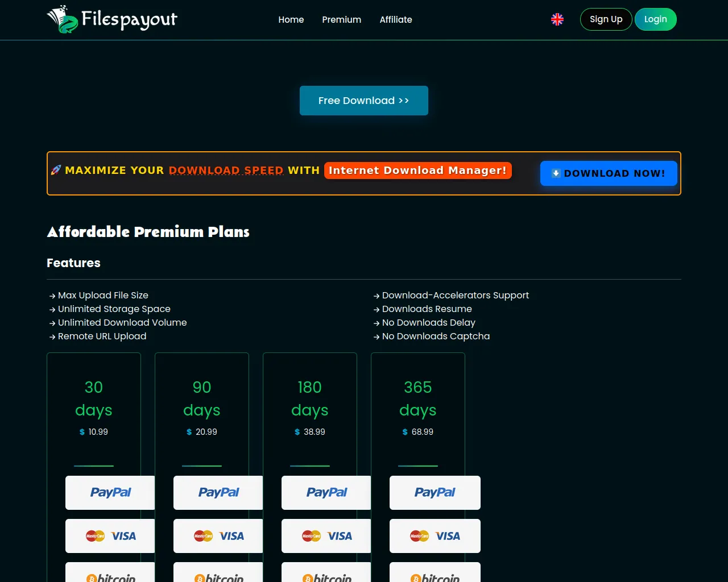
Task: Choose MasterCard/Visa for 90 days plan
Action: [218, 536]
